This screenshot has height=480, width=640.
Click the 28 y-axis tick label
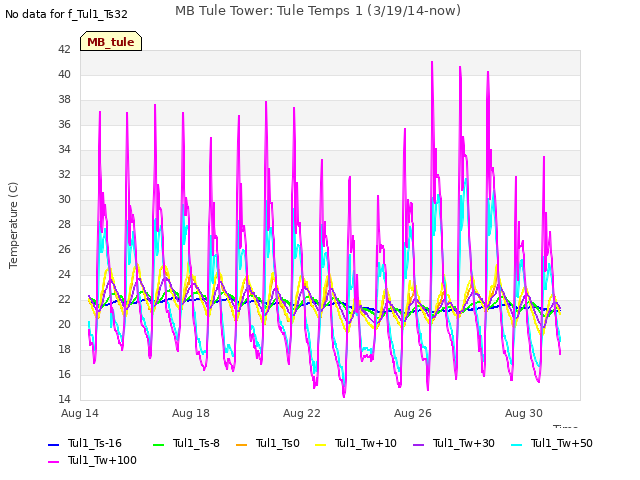coord(64,224)
